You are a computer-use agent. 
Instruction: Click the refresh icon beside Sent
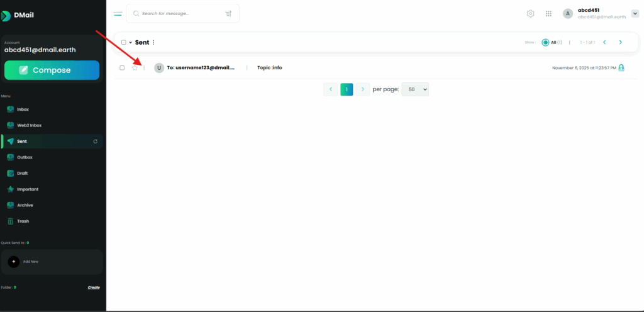(x=96, y=142)
